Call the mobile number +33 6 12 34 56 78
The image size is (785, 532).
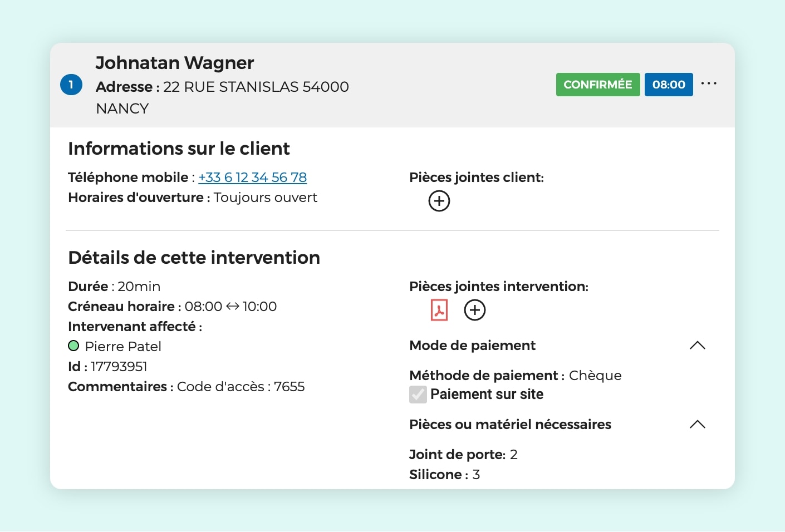click(x=252, y=178)
